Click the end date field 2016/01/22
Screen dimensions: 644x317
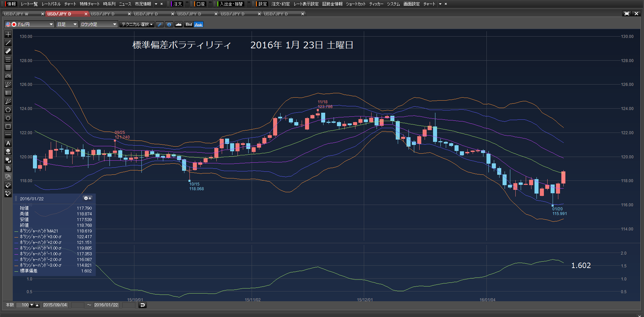(106, 305)
